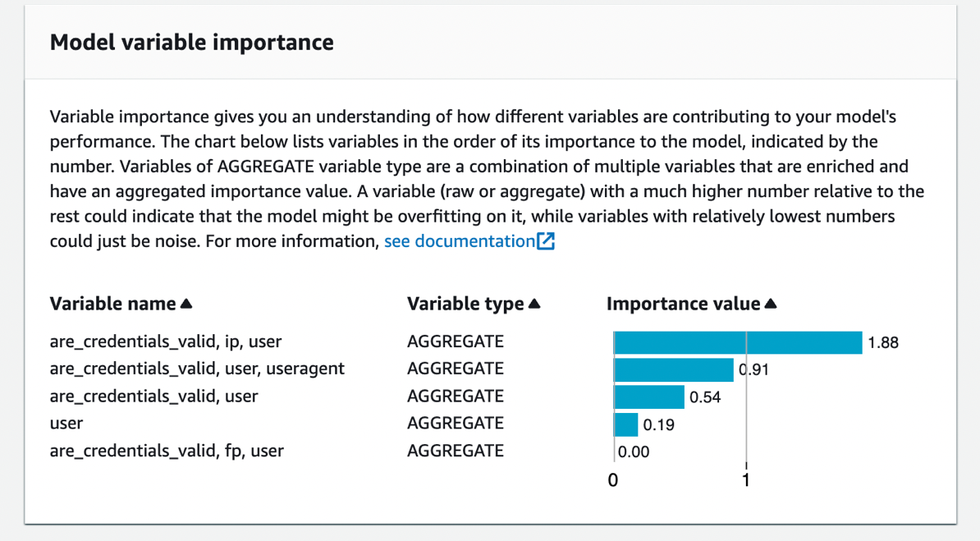The width and height of the screenshot is (980, 541).
Task: Click the Importance value column header
Action: click(x=683, y=304)
